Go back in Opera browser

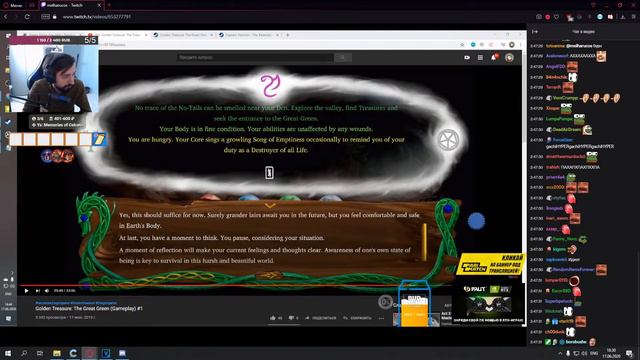coord(6,17)
